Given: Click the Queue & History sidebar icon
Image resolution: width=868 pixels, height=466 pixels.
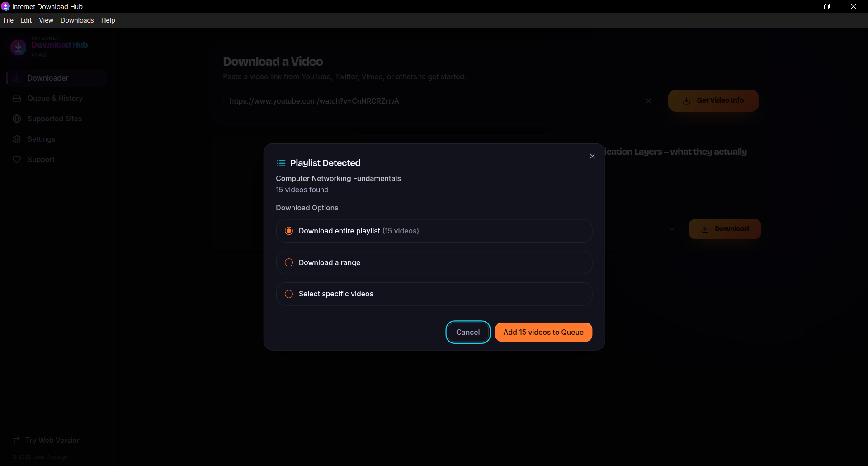Looking at the screenshot, I should pos(17,98).
